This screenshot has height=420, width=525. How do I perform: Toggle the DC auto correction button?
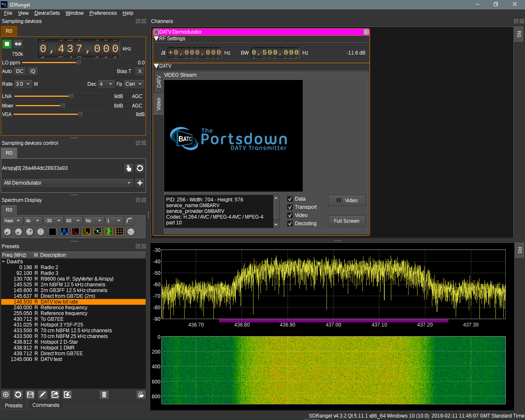click(x=20, y=71)
